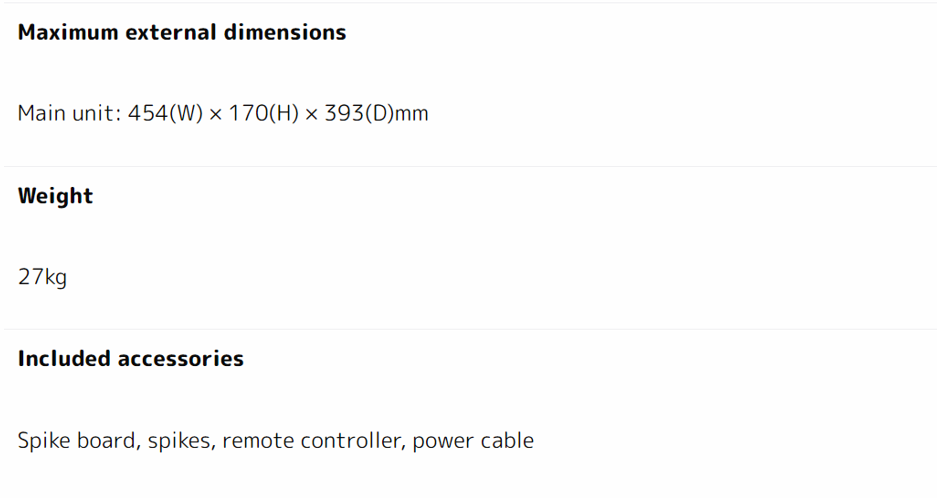Click the word "Maximum" in the heading
Viewport: 937px width, 498px height.
point(68,32)
